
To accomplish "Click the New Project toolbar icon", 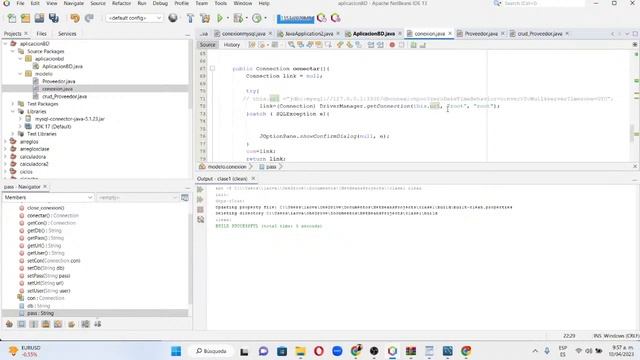I will click(x=25, y=18).
